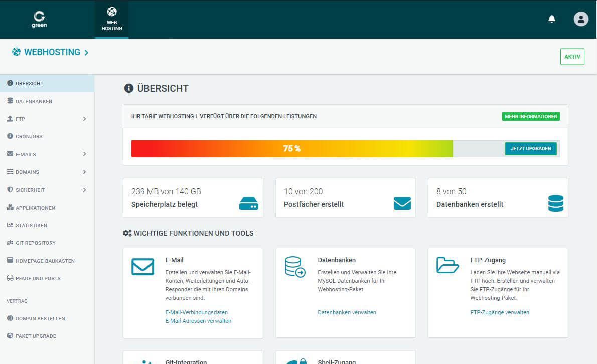
Task: Open the user account menu
Action: pyautogui.click(x=581, y=19)
